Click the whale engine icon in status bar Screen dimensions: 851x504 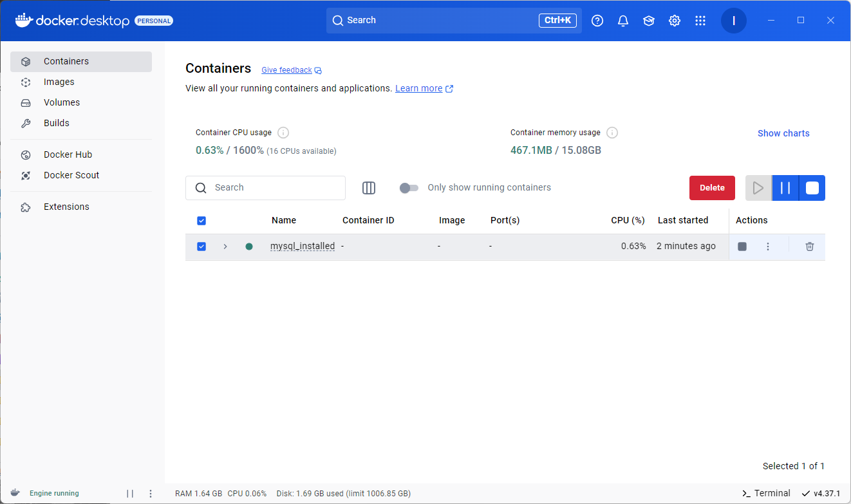(x=15, y=493)
